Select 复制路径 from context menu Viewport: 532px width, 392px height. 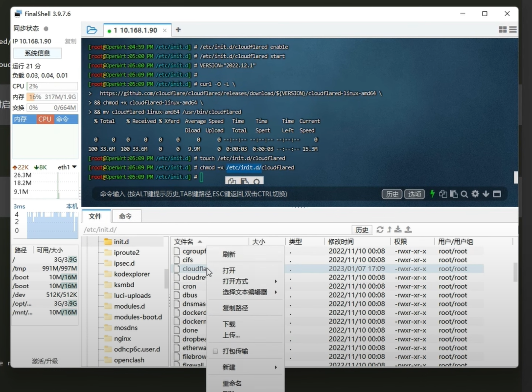235,308
